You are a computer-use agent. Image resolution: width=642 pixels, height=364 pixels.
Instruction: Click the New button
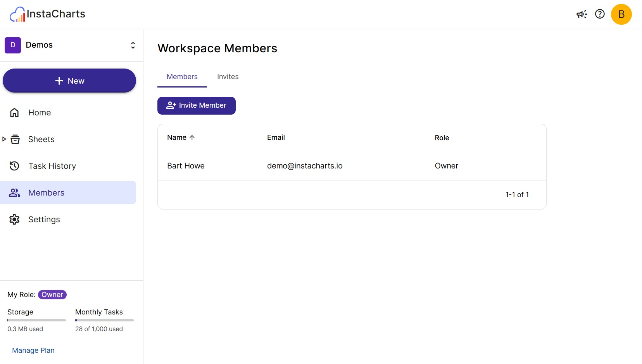[x=69, y=81]
